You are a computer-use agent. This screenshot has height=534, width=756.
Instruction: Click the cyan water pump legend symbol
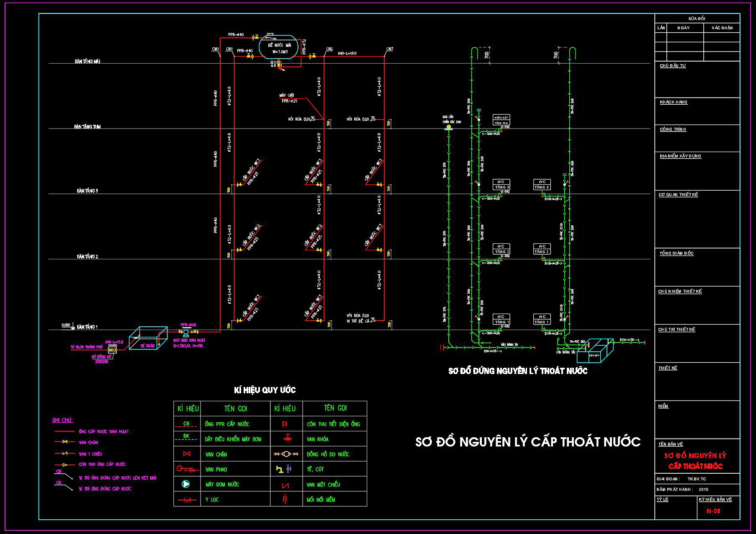[x=186, y=484]
